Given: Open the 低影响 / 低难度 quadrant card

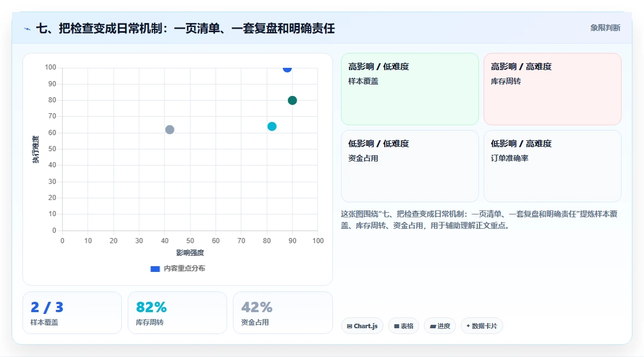Looking at the screenshot, I should point(410,166).
